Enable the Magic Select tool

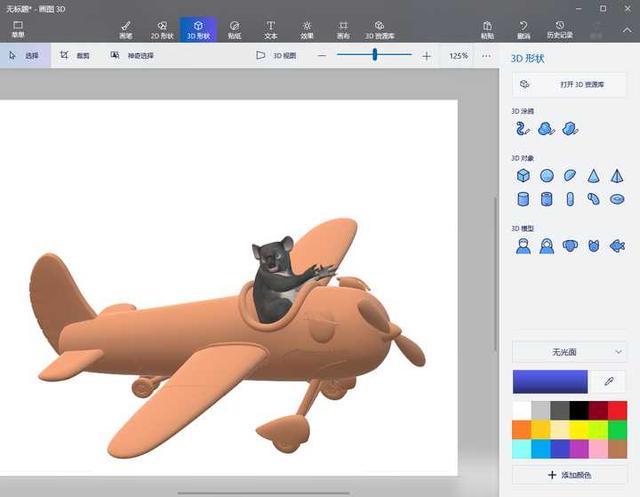click(x=131, y=56)
